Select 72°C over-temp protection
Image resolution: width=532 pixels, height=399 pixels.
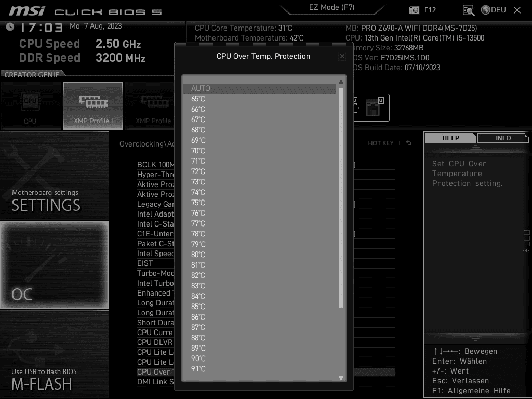coord(260,171)
